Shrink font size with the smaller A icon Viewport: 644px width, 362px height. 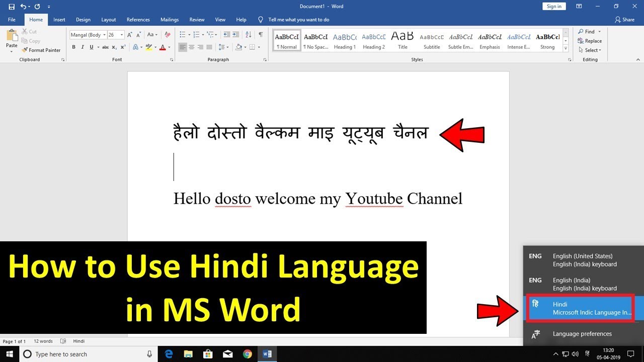[x=138, y=35]
